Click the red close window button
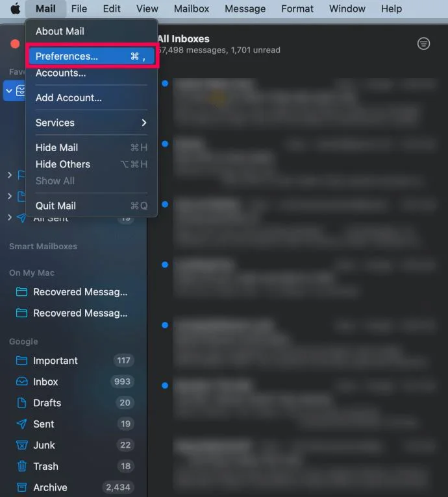Screen dimensions: 448x497 coord(15,43)
